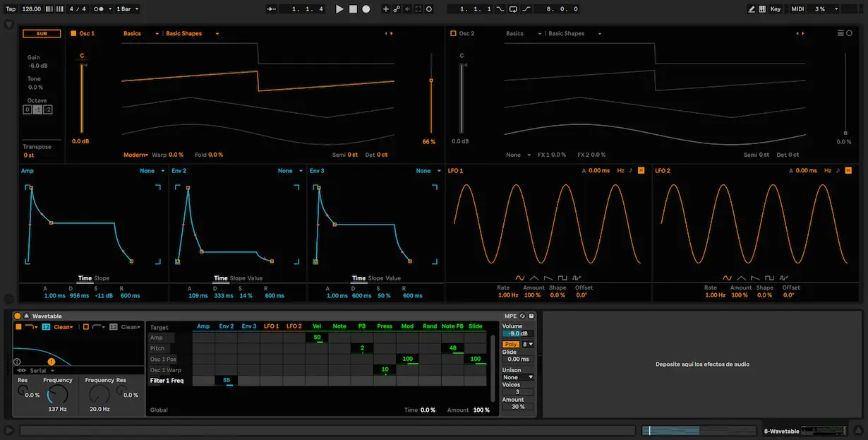Viewport: 868px width, 440px height.
Task: Select the LFO 1 matrix column header
Action: point(271,326)
